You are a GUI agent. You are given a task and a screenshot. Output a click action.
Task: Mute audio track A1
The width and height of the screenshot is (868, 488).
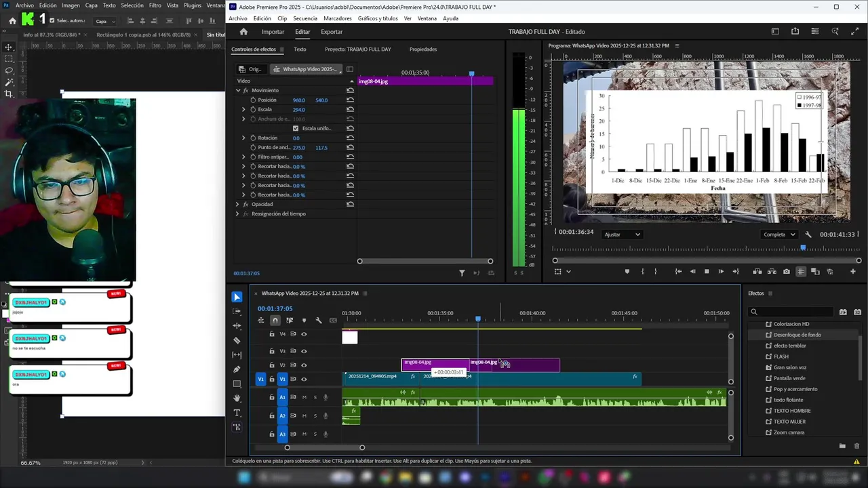pyautogui.click(x=304, y=397)
